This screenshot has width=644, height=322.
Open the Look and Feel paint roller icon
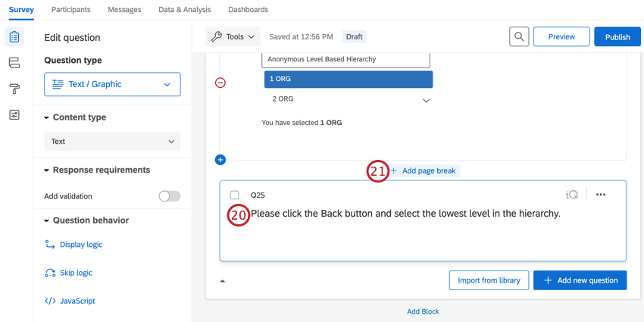(x=14, y=89)
